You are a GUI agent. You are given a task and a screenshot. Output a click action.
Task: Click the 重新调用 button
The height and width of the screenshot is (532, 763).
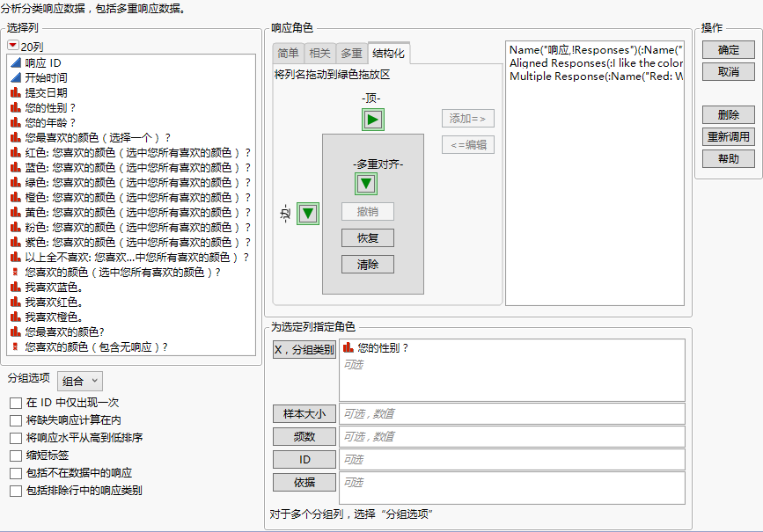pos(728,136)
